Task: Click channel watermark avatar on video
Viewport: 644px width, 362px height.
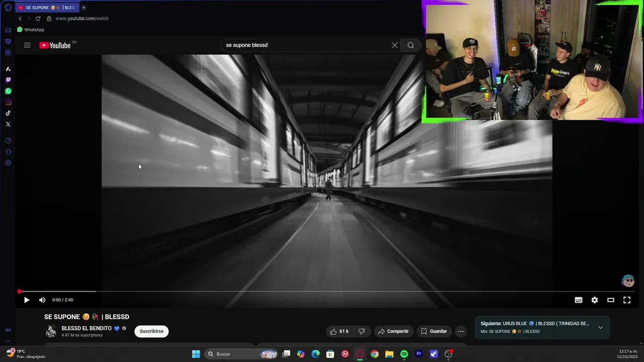Action: click(x=628, y=281)
